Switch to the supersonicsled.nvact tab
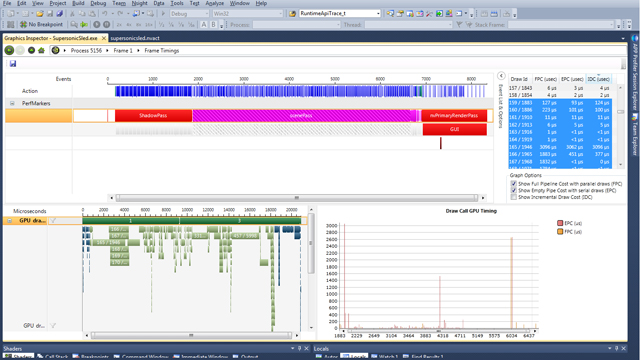 (x=135, y=38)
